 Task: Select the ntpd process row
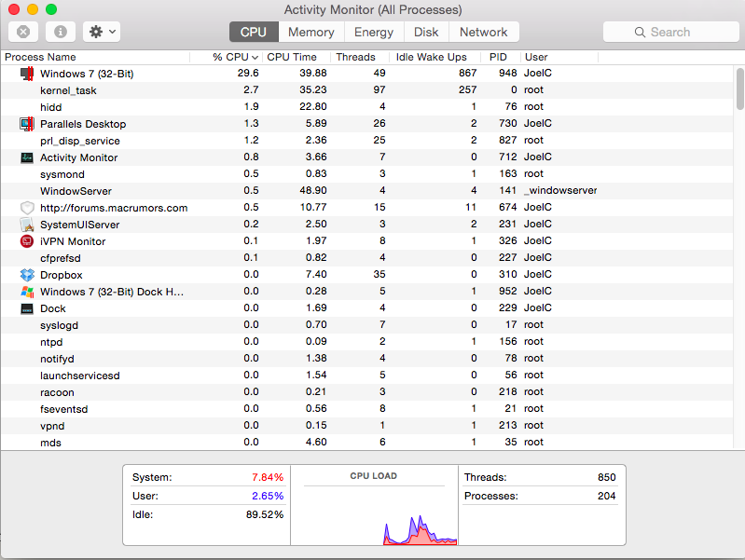[x=367, y=342]
